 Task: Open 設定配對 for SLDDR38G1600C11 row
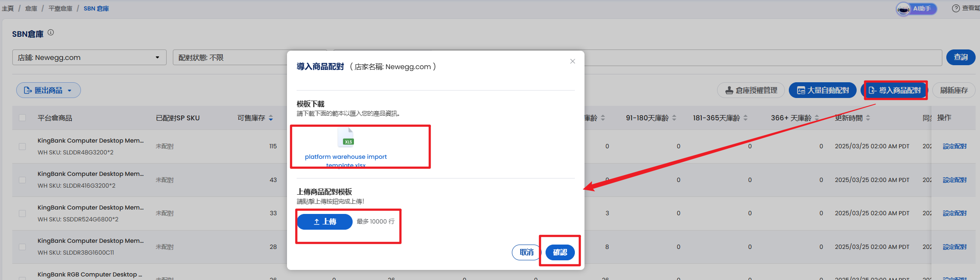(x=955, y=247)
